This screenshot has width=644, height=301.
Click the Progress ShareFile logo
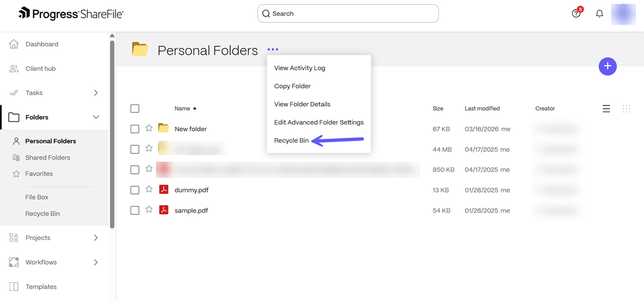71,13
